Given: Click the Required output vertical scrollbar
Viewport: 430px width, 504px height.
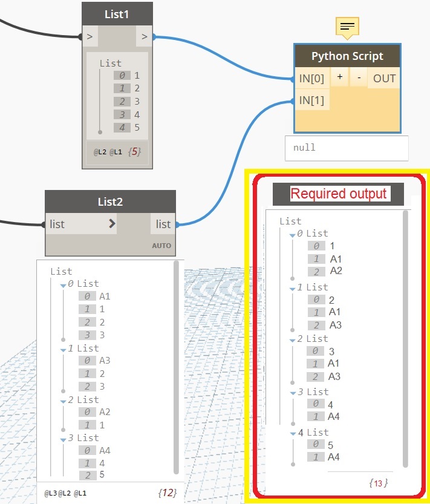Looking at the screenshot, I should (405, 339).
